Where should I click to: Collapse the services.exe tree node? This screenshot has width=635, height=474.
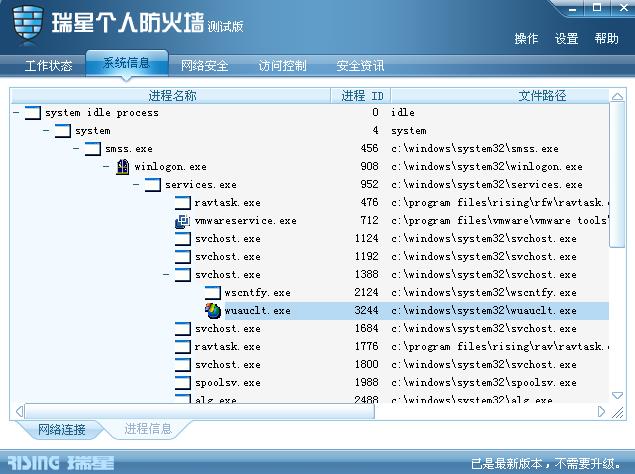pos(136,185)
